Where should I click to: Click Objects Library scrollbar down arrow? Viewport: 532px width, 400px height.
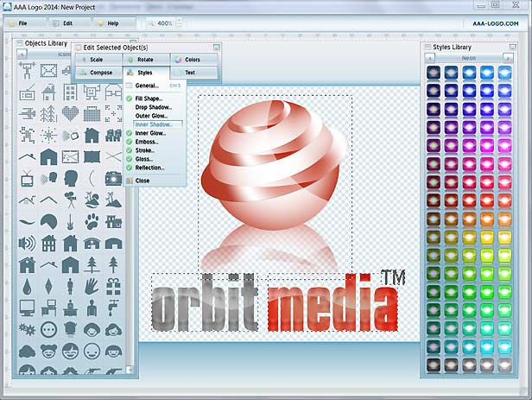point(130,370)
